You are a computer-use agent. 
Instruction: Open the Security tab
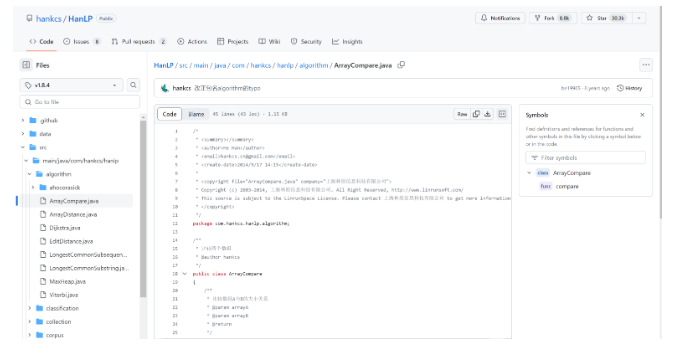pyautogui.click(x=306, y=42)
